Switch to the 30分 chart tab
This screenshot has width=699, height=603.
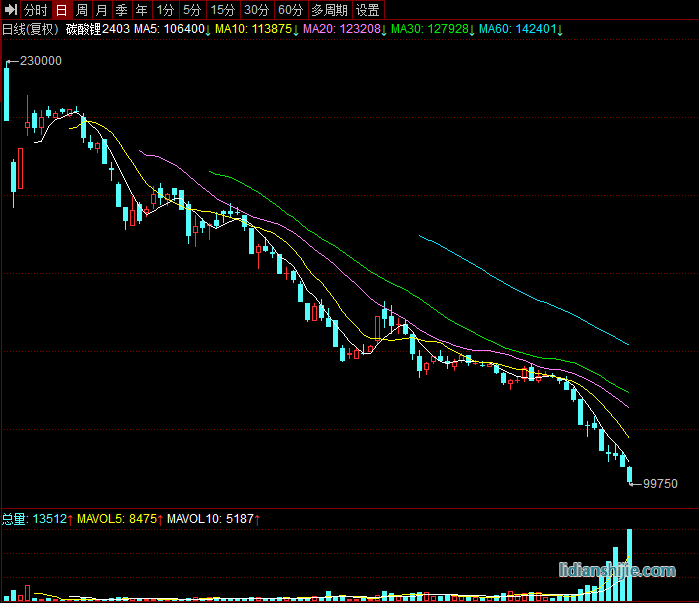(257, 10)
